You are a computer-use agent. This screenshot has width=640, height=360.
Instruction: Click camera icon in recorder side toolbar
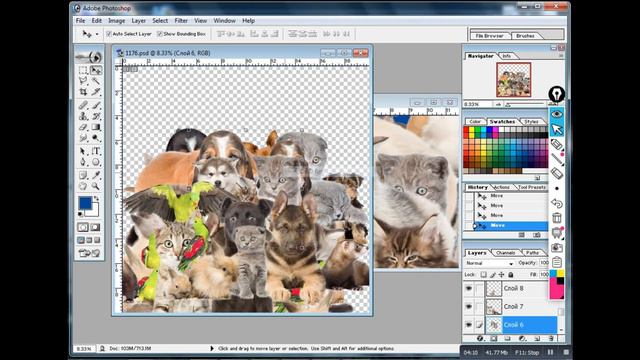click(x=557, y=247)
